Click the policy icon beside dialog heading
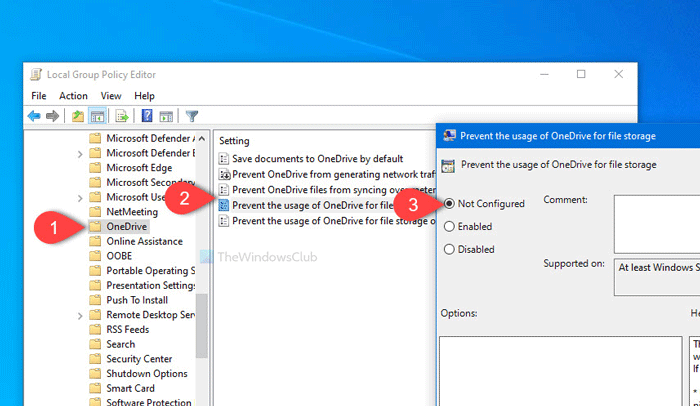This screenshot has height=406, width=700. 448,166
